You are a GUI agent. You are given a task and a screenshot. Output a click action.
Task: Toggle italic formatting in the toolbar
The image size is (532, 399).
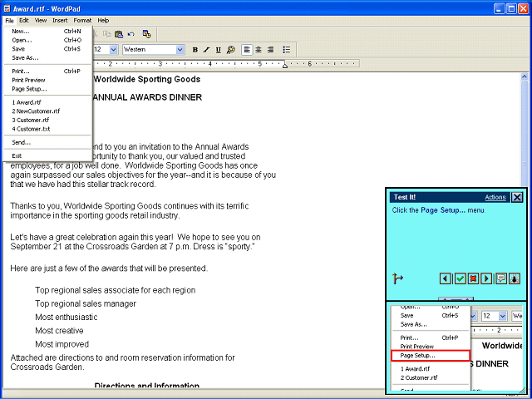(x=206, y=50)
